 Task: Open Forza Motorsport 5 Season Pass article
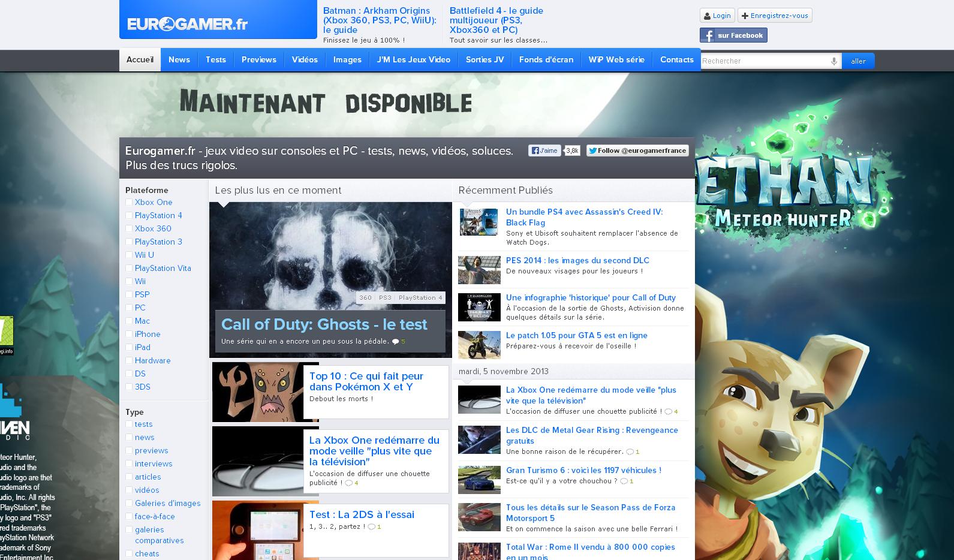(x=591, y=513)
